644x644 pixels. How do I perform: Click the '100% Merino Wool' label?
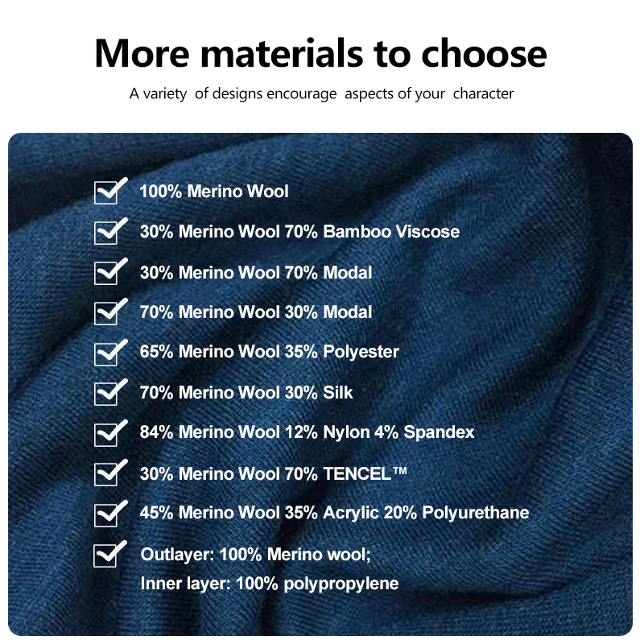(214, 192)
